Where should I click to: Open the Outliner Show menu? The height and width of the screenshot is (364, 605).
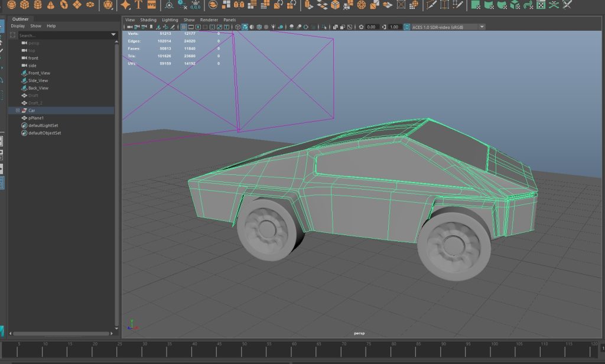36,26
